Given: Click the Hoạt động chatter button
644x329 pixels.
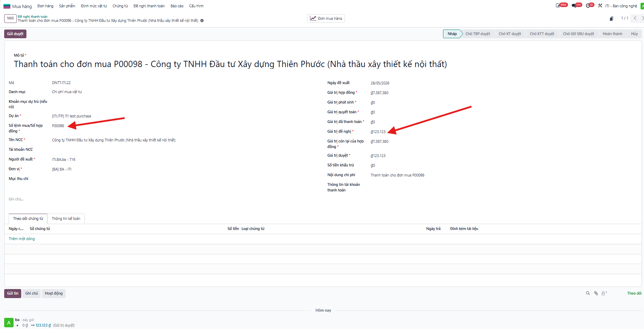Looking at the screenshot, I should [54, 293].
